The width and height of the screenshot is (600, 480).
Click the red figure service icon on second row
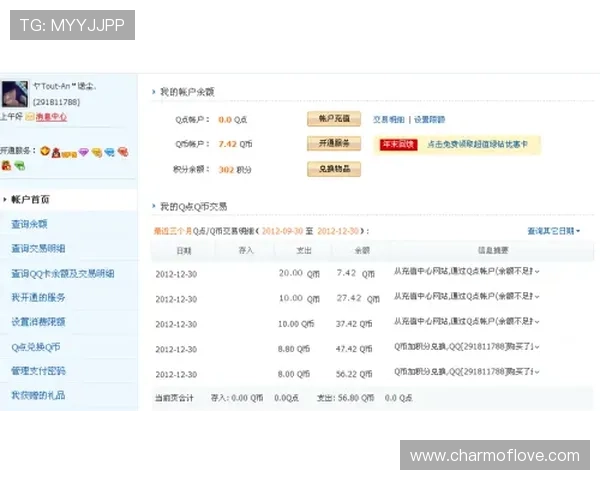pyautogui.click(x=7, y=165)
